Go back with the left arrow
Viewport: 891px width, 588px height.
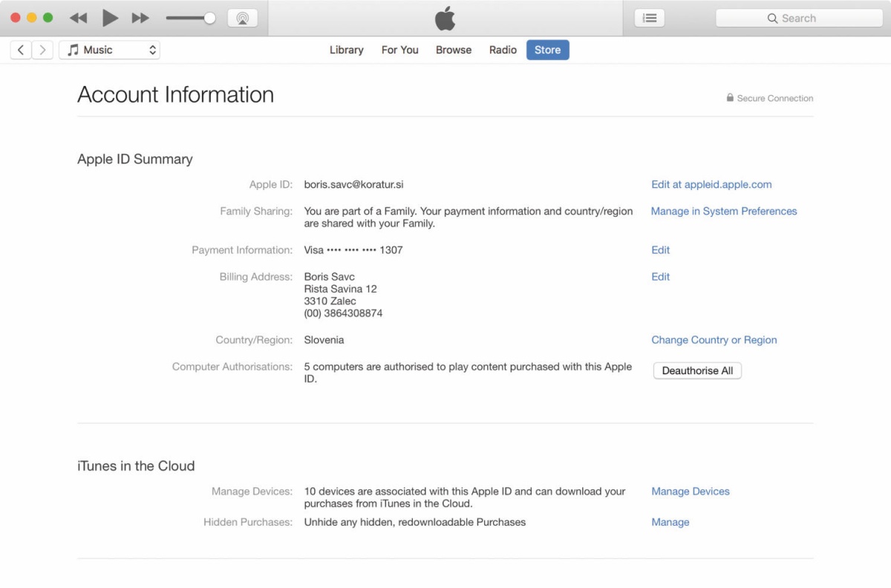[21, 50]
